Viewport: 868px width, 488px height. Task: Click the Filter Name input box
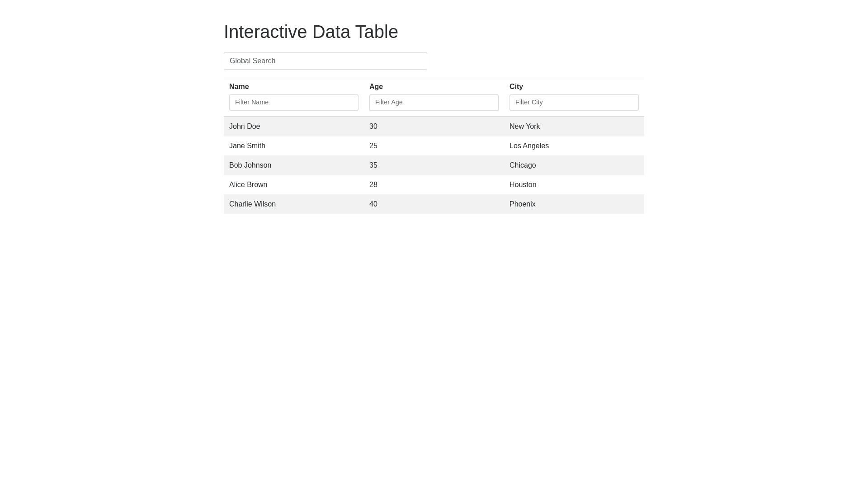click(x=293, y=102)
